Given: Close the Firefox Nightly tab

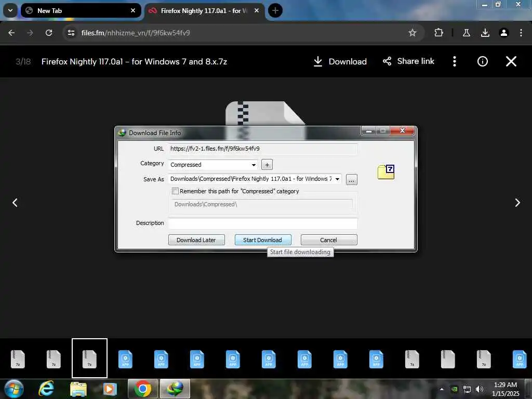Looking at the screenshot, I should (257, 10).
